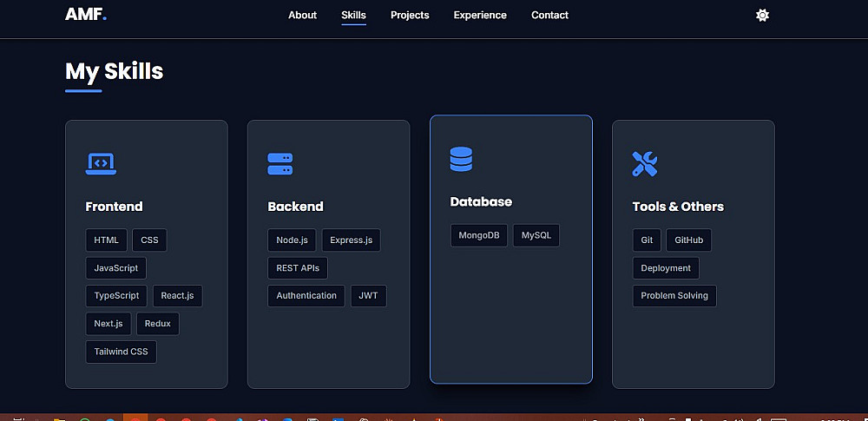Click the Tools & Others heading

[x=678, y=207]
